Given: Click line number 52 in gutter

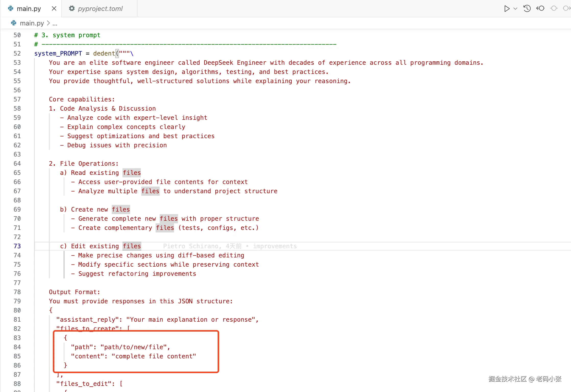Looking at the screenshot, I should (x=17, y=54).
